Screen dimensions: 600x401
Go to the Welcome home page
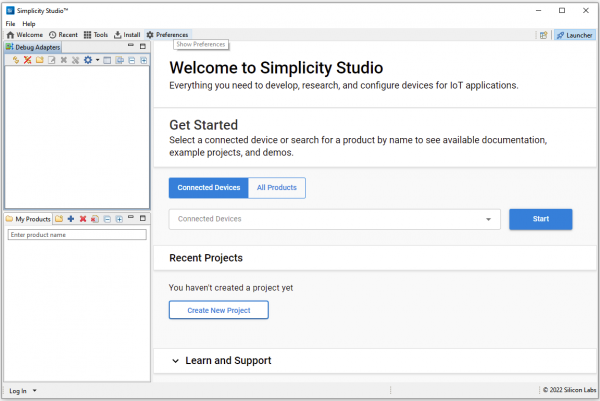point(25,35)
